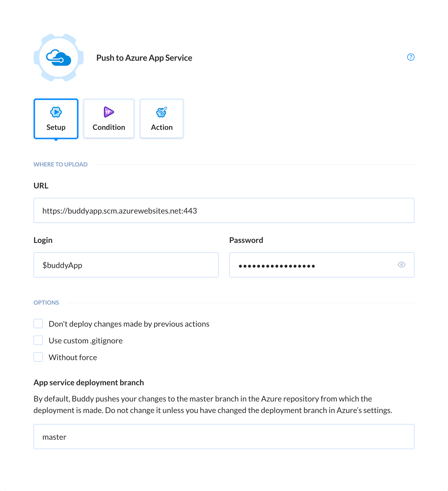Click the purple Condition IF icon

point(108,112)
